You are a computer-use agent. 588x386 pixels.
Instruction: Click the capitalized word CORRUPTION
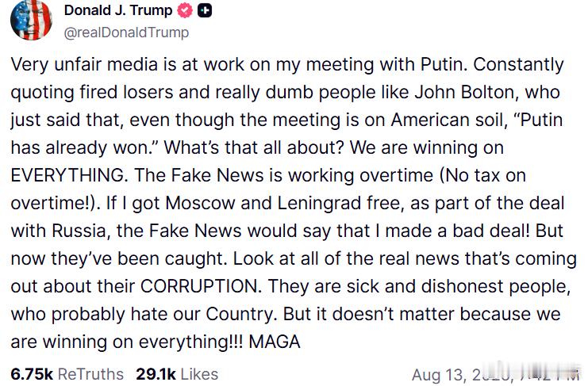[x=201, y=286]
